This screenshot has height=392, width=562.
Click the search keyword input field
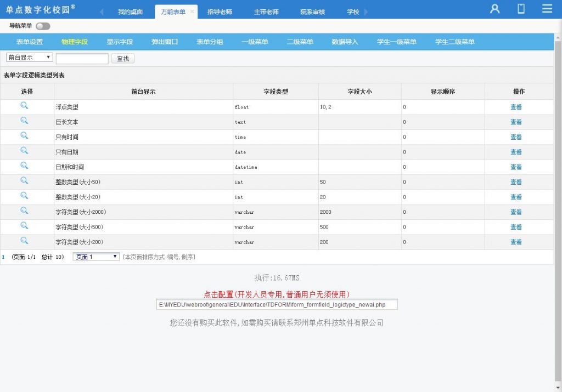click(82, 58)
